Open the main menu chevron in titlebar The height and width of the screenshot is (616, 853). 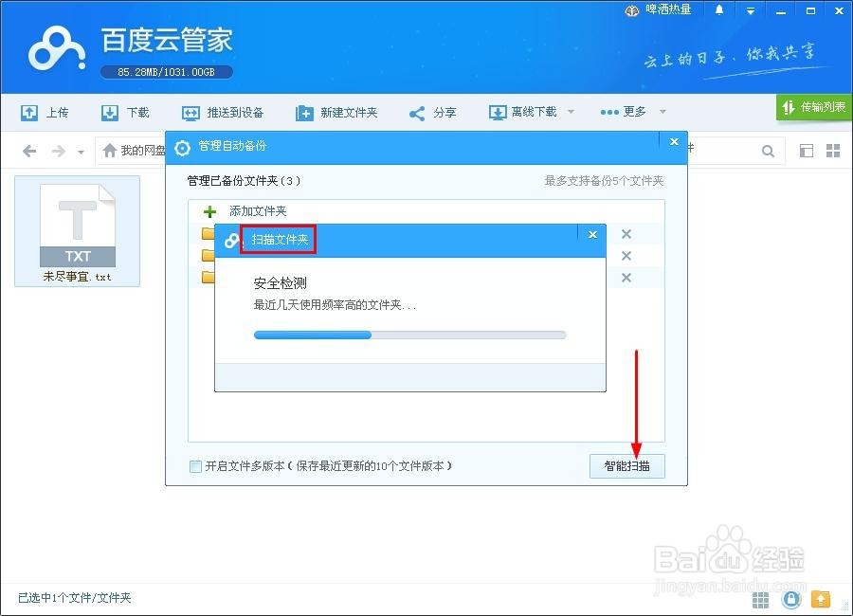pos(750,10)
